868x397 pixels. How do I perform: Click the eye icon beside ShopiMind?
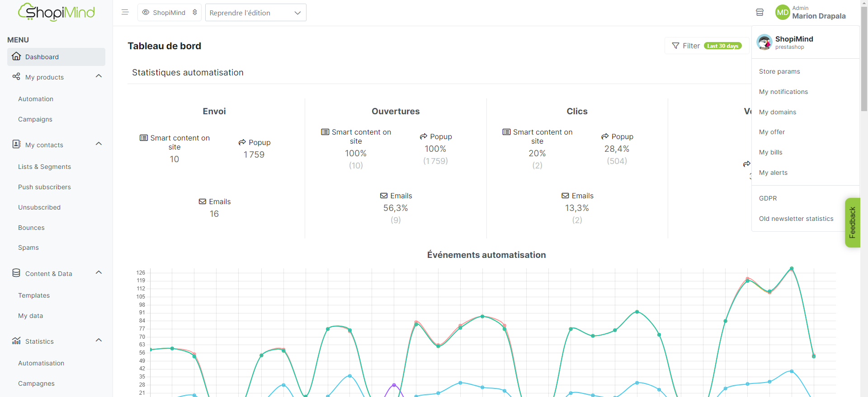point(146,12)
